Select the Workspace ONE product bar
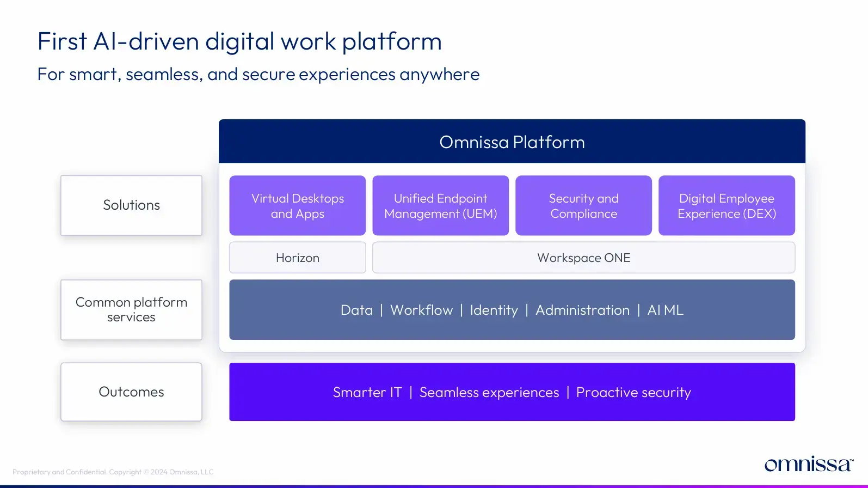Image resolution: width=868 pixels, height=488 pixels. tap(583, 258)
